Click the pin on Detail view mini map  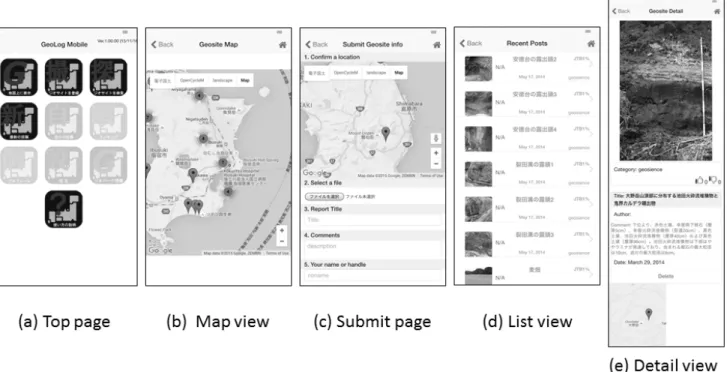tap(649, 314)
